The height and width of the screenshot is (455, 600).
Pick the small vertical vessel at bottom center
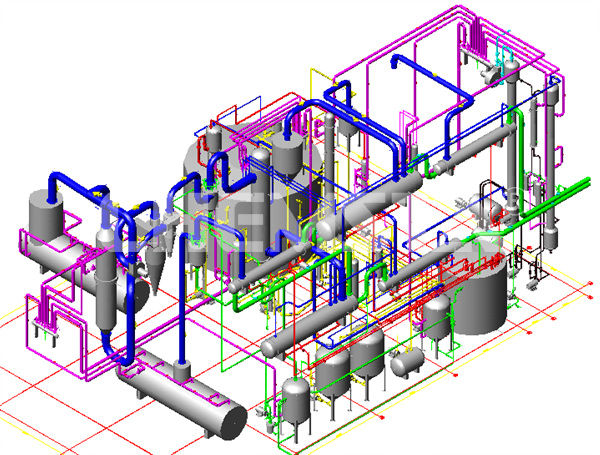click(x=294, y=398)
